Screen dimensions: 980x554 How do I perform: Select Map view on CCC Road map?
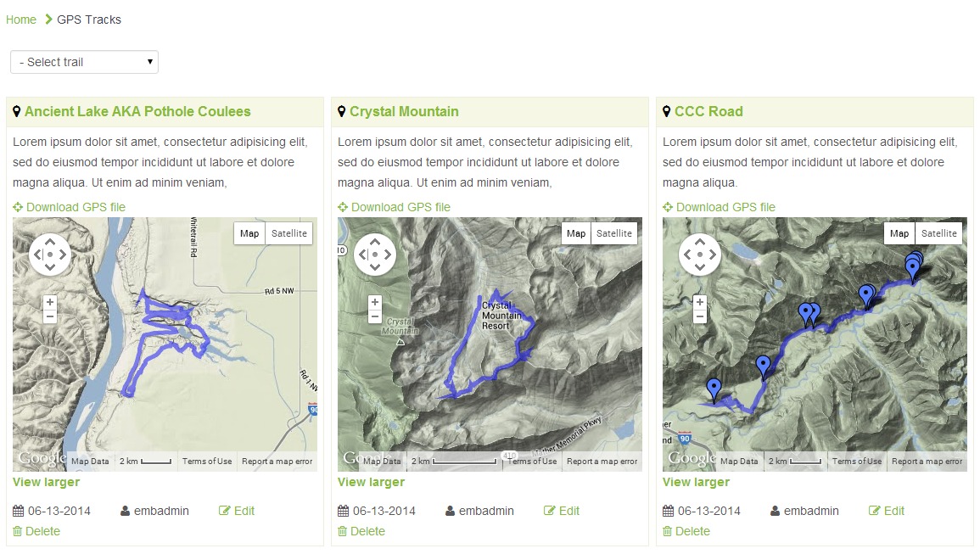click(899, 233)
